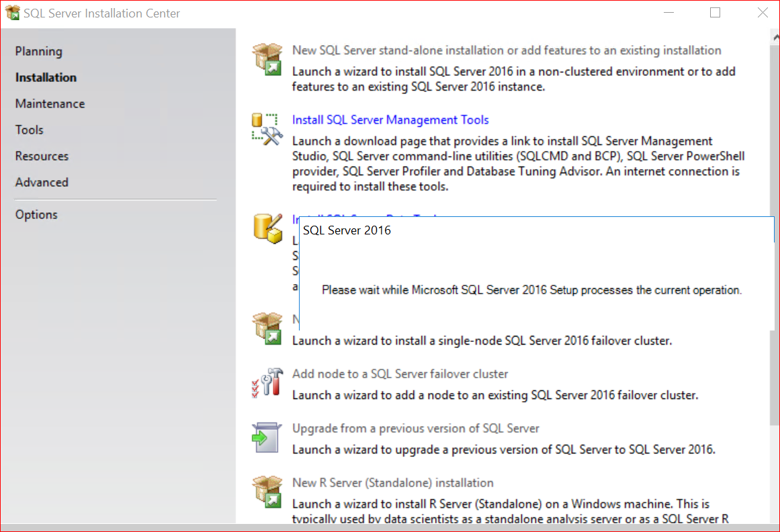Select the Installation section
This screenshot has width=780, height=532.
(x=46, y=77)
